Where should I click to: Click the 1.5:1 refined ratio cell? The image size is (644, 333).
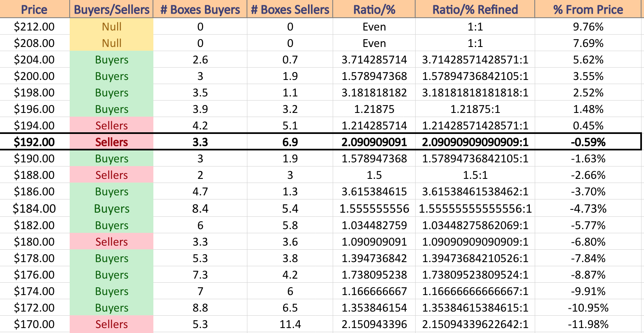click(x=475, y=175)
